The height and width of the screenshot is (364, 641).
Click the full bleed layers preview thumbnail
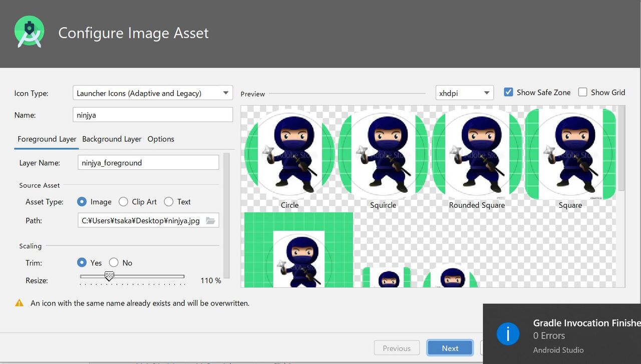coord(298,250)
